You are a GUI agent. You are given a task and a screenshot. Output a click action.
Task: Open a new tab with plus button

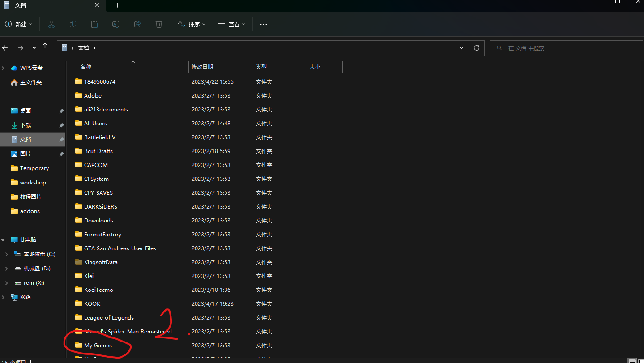117,5
